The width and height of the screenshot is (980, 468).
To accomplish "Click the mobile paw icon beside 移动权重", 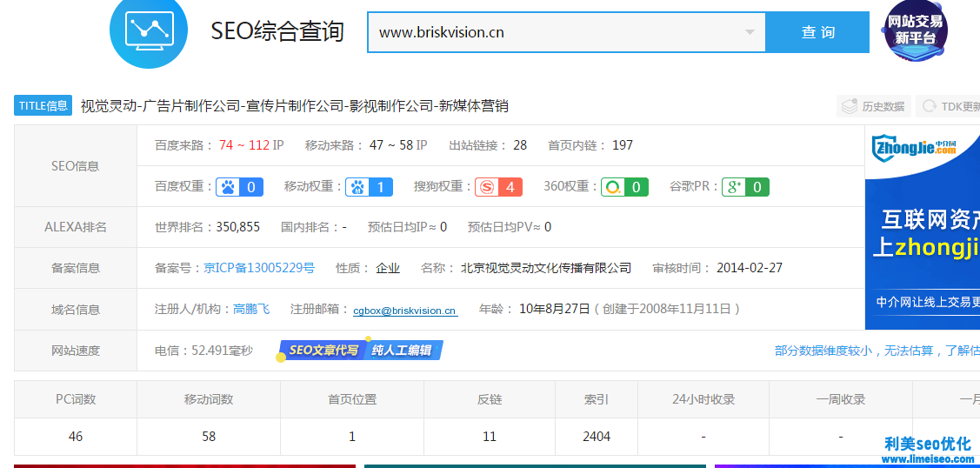I will click(x=357, y=187).
